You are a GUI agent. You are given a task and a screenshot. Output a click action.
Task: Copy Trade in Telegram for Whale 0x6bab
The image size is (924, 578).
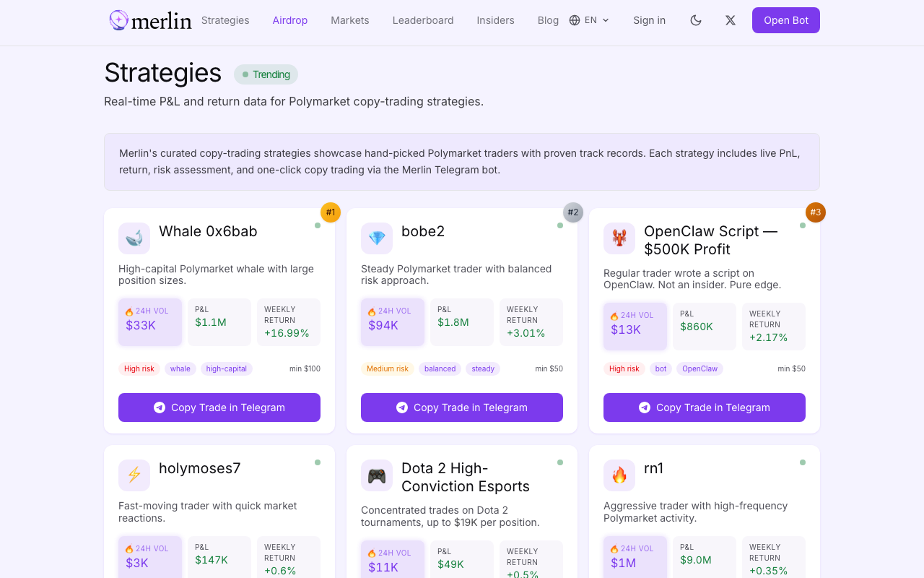tap(219, 407)
